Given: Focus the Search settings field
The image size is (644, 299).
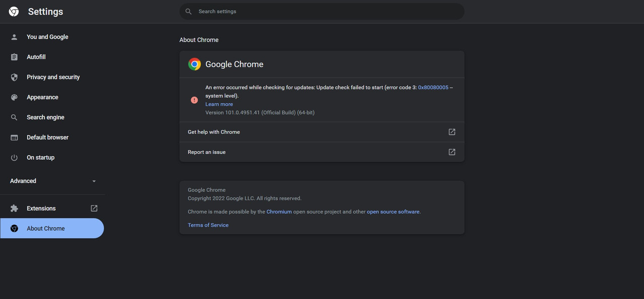Looking at the screenshot, I should point(322,12).
